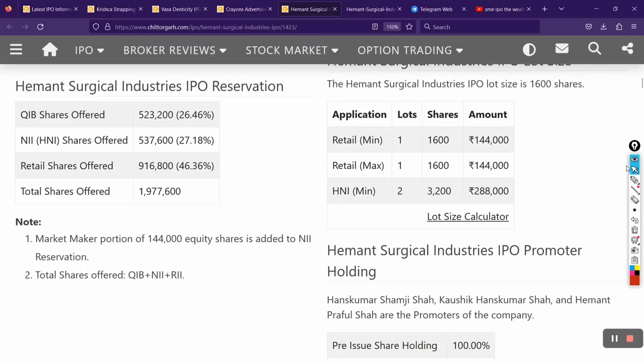The image size is (644, 362).
Task: Go to the Chittorgarh home icon
Action: click(x=50, y=49)
